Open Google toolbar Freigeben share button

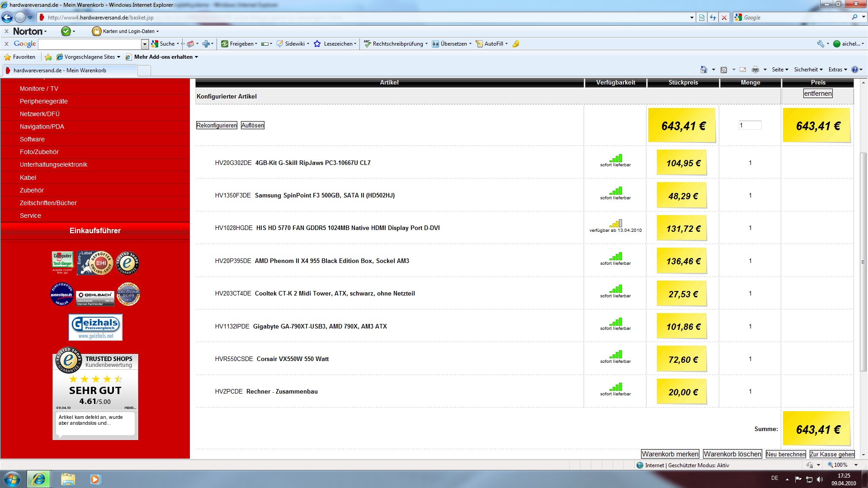pyautogui.click(x=239, y=44)
